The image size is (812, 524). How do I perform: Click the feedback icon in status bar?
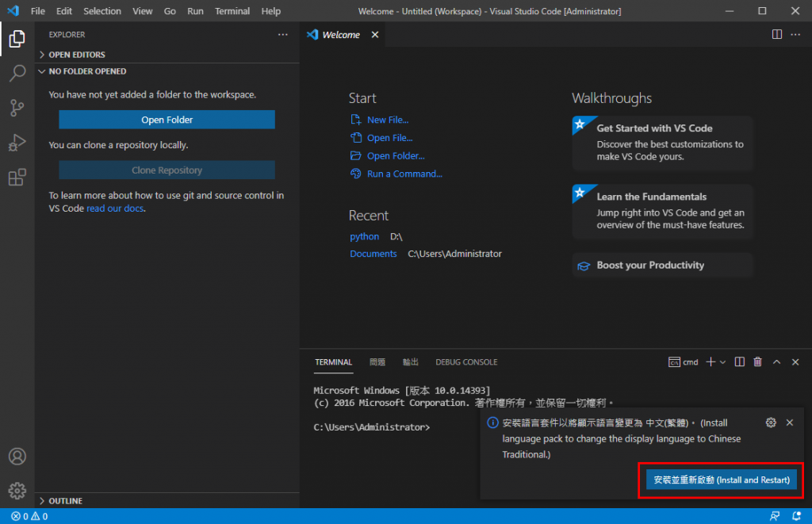point(775,516)
